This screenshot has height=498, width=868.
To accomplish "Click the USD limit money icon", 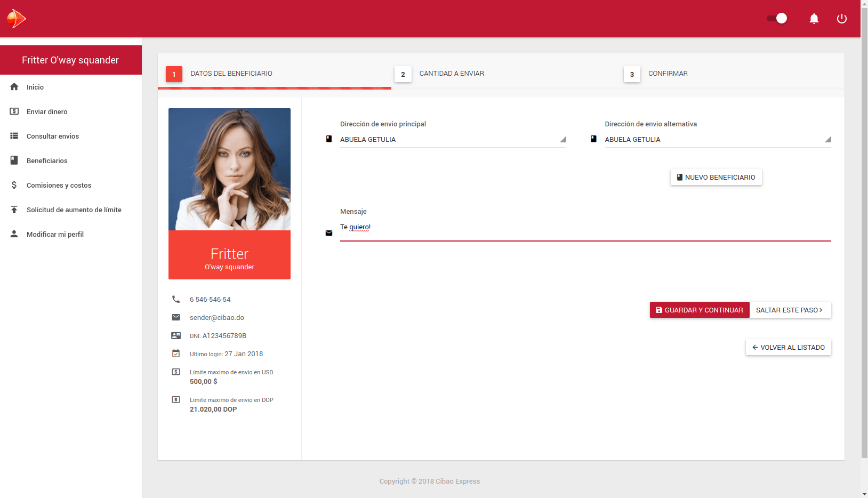I will [176, 372].
